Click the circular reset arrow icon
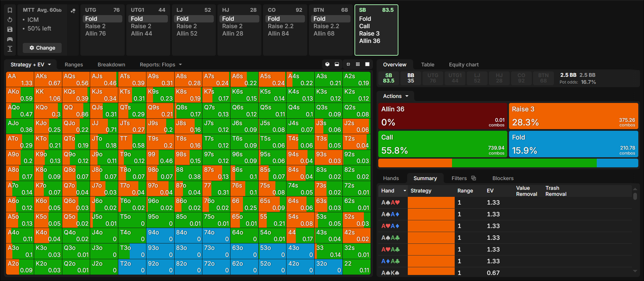Viewport: 644px width, 281px height. (x=10, y=20)
